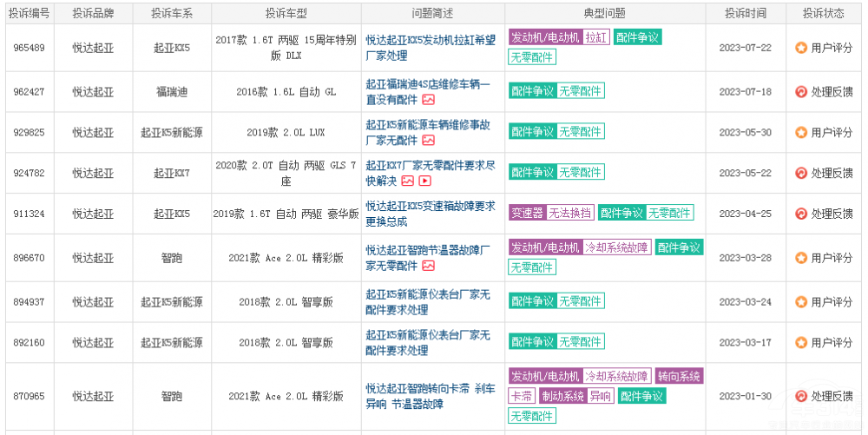
Task: Click star rating icon for complaint 911324
Action: tap(801, 214)
